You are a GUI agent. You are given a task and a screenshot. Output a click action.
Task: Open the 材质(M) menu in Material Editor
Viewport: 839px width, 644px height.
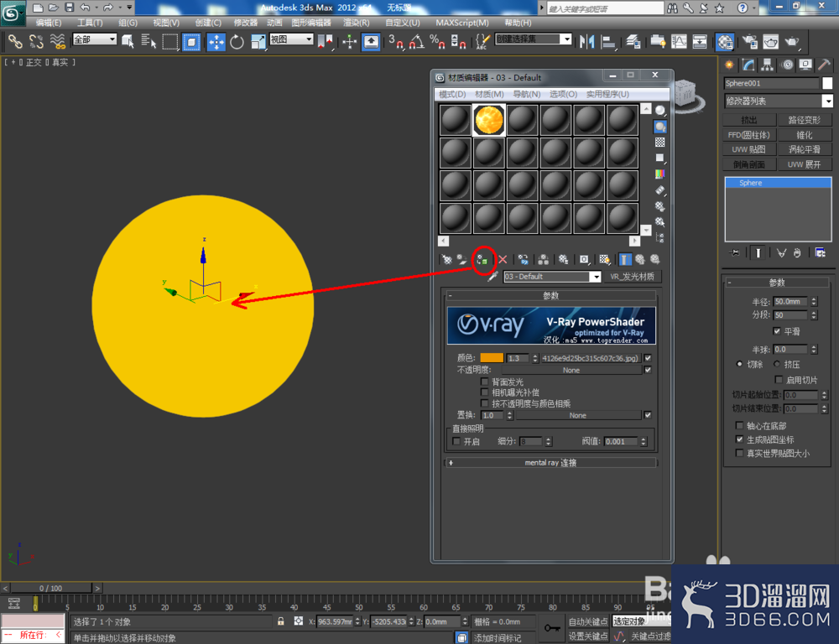point(489,94)
